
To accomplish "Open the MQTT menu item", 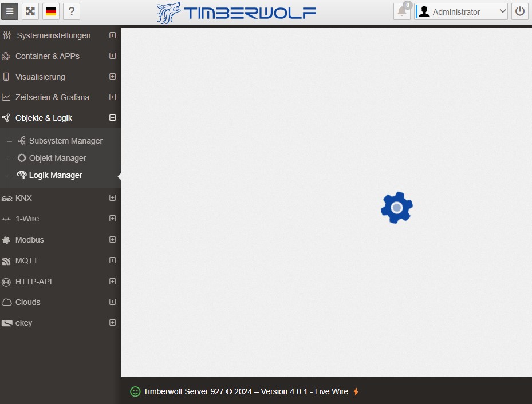I will [x=26, y=260].
